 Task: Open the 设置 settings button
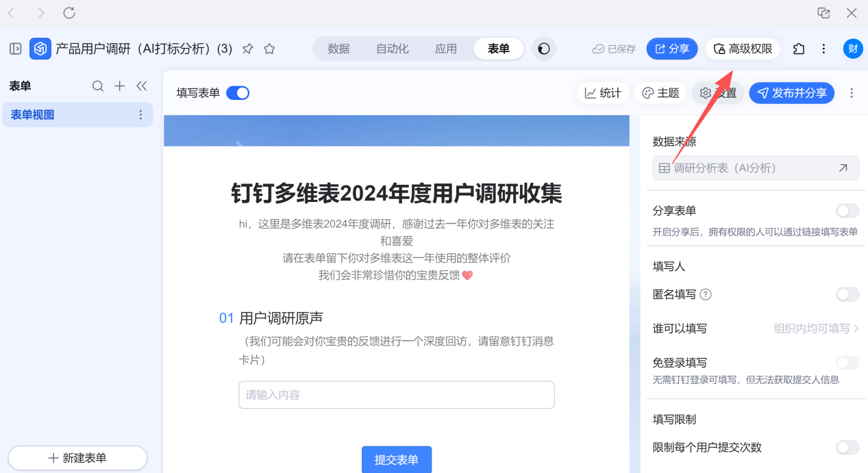pyautogui.click(x=718, y=93)
